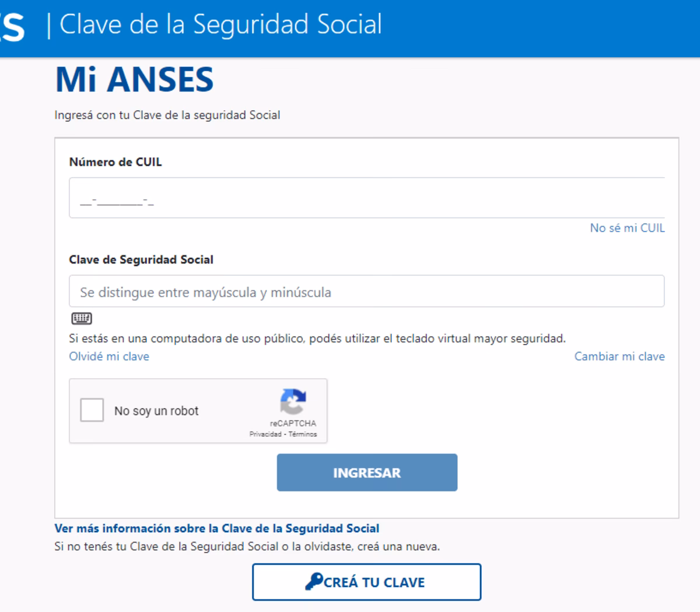
Task: Open the virtual keyboard icon
Action: pos(82,318)
